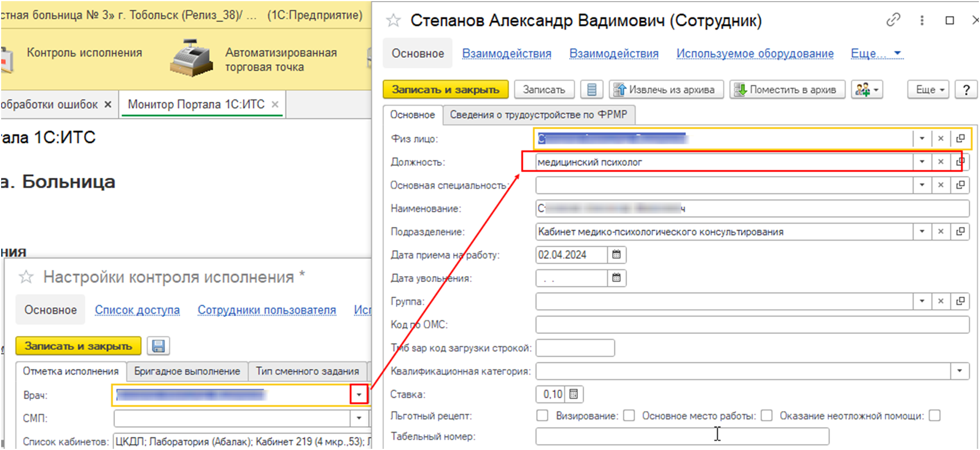
Task: Click the Табельный номер input field
Action: pyautogui.click(x=682, y=436)
